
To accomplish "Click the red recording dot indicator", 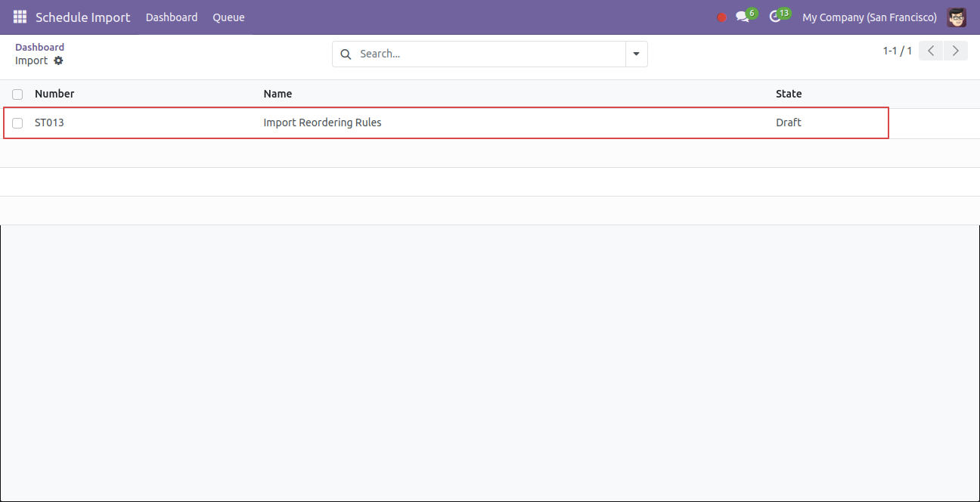I will (721, 17).
